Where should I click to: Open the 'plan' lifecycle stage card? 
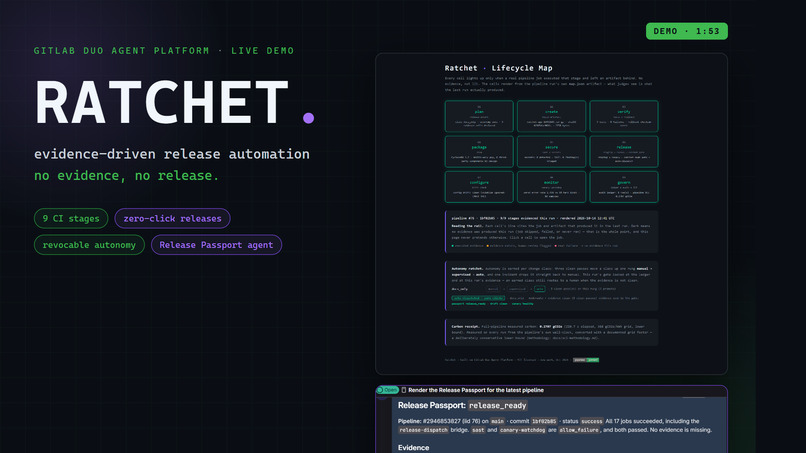tap(479, 116)
